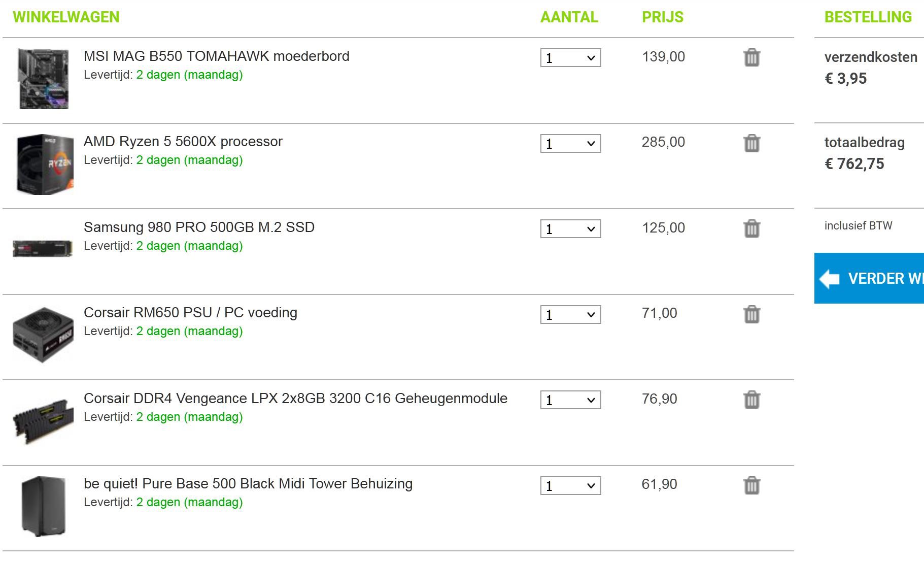Viewport: 924px width, 561px height.
Task: View the be quiet! case thumbnail
Action: point(43,506)
